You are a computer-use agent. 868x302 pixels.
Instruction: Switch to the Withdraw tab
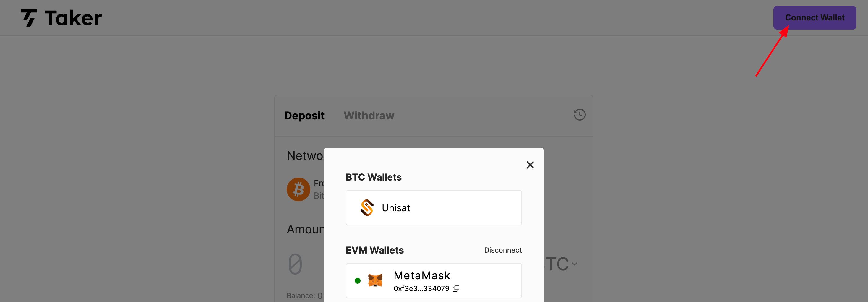tap(369, 116)
